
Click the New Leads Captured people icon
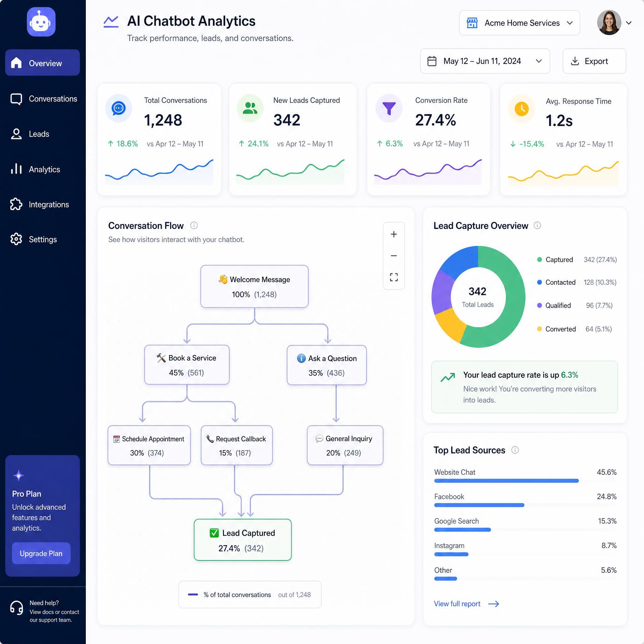point(250,108)
